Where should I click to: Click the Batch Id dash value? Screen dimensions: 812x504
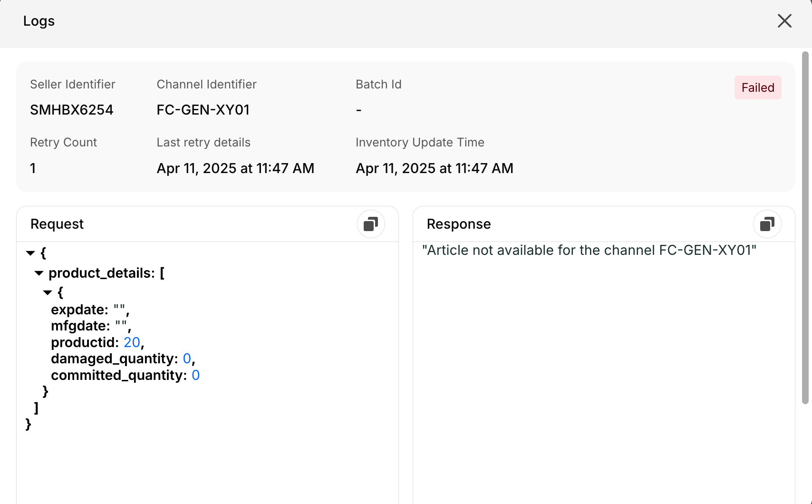click(x=359, y=110)
